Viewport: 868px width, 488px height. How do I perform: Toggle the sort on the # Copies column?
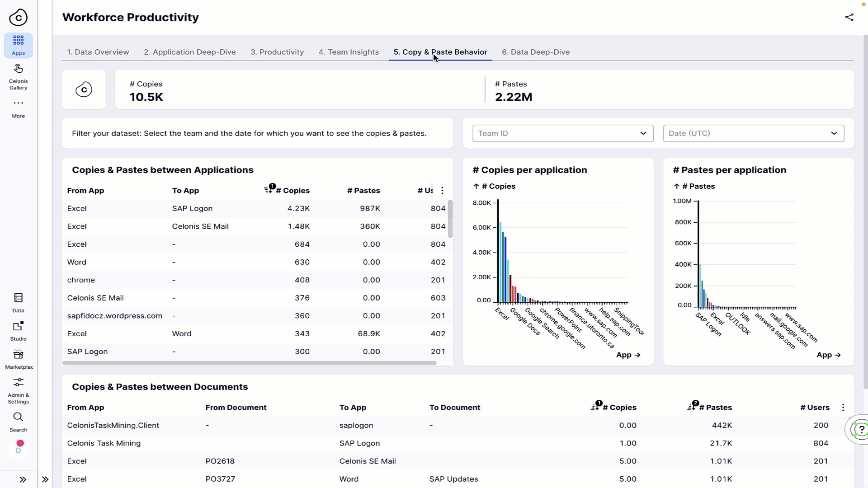point(269,189)
